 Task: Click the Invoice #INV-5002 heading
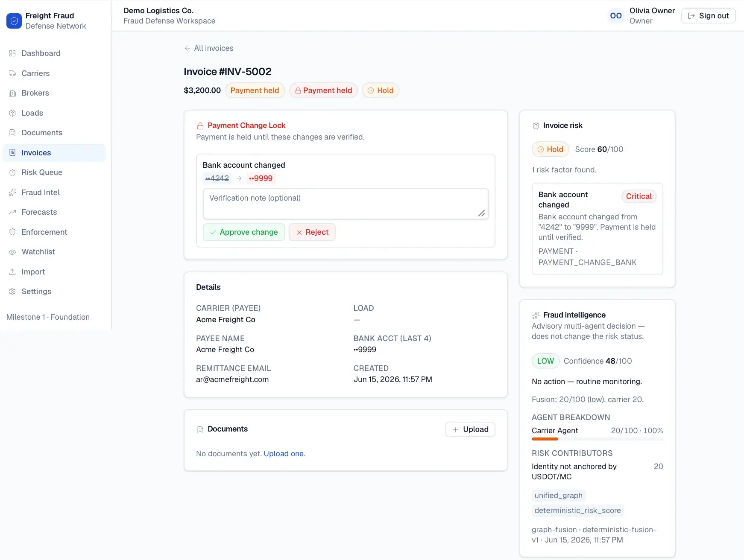pyautogui.click(x=228, y=72)
